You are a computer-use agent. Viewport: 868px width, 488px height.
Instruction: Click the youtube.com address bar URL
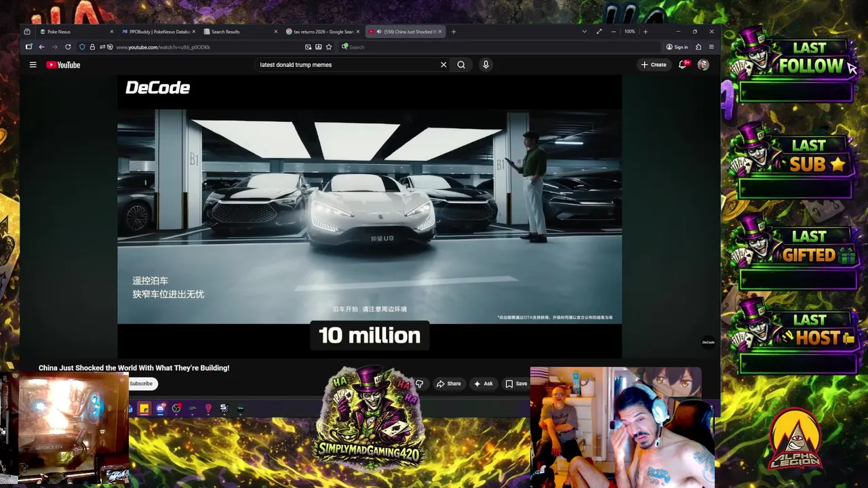coord(163,47)
